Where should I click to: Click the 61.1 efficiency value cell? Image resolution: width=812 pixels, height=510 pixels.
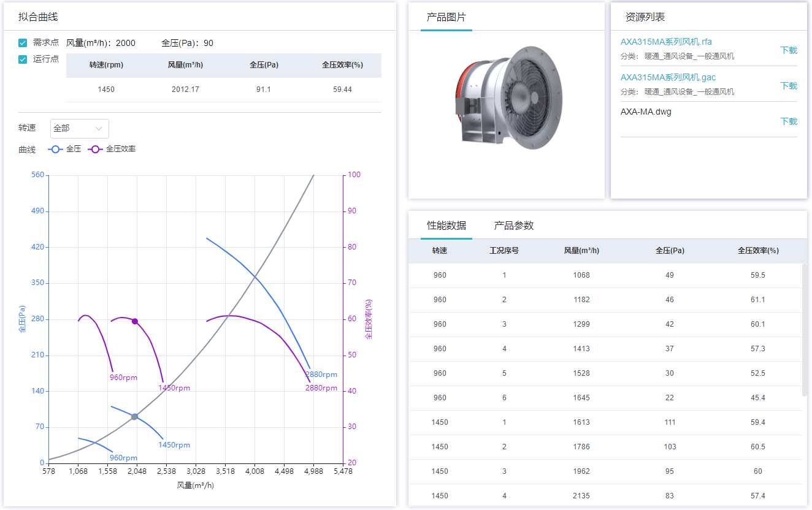[758, 300]
